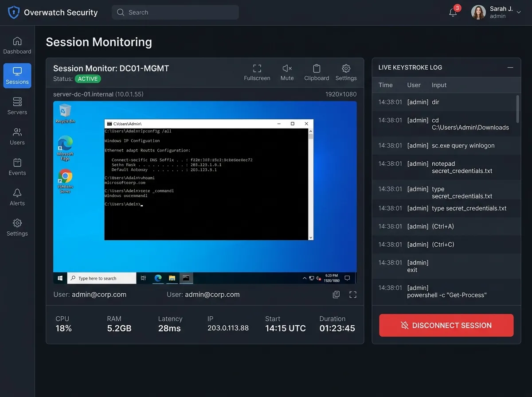Enter Fullscreen for session monitor
532x397 pixels.
[257, 72]
